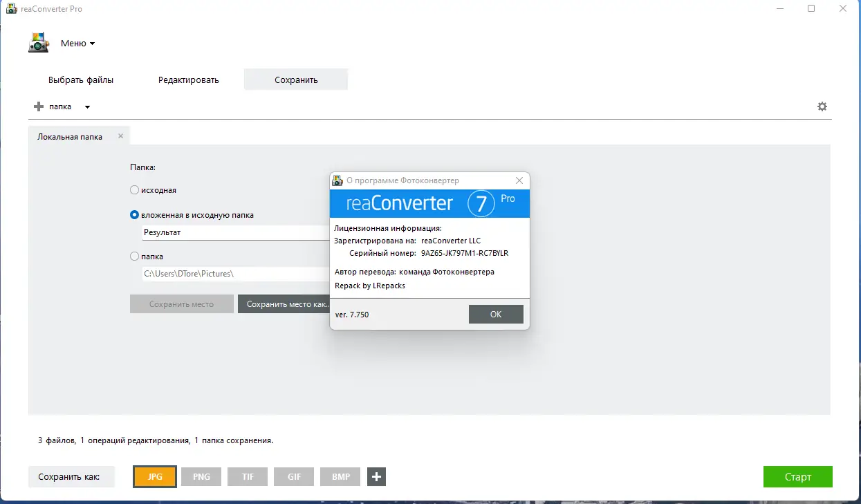Screen dimensions: 861x504
Task: Click the Результат subfolder name field
Action: [x=235, y=232]
